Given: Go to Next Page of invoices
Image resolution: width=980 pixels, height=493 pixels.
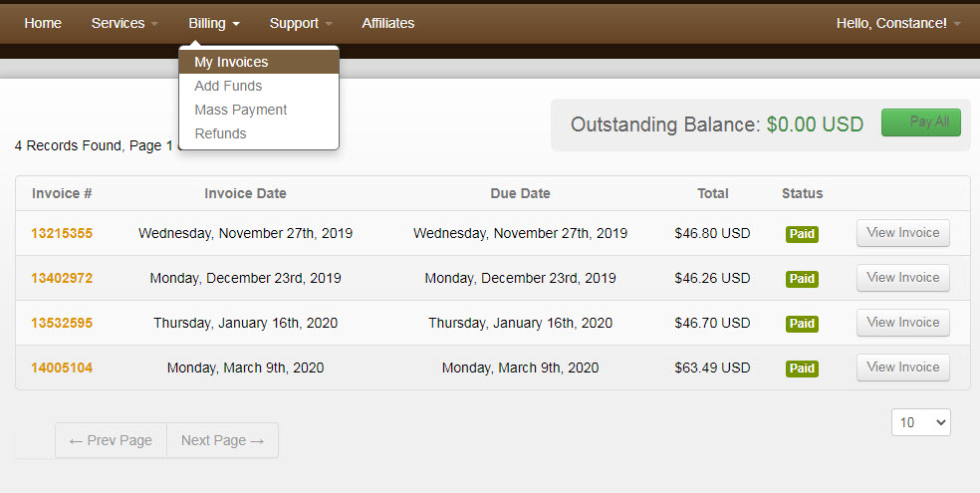Looking at the screenshot, I should click(x=222, y=440).
